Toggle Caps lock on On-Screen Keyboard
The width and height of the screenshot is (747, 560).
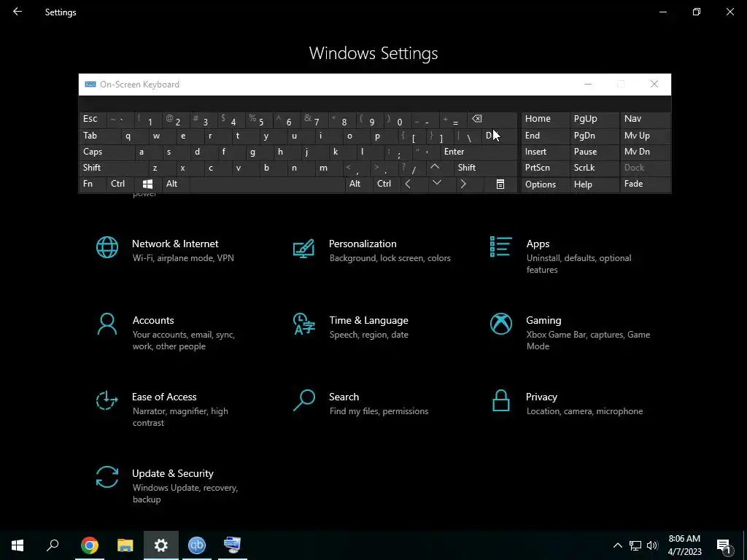107,152
